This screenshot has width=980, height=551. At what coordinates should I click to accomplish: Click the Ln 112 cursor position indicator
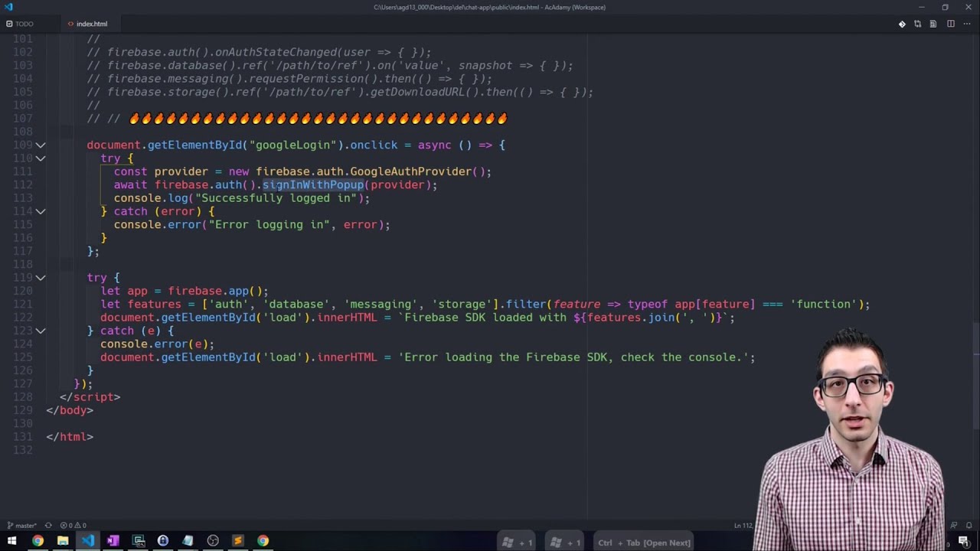(x=743, y=526)
